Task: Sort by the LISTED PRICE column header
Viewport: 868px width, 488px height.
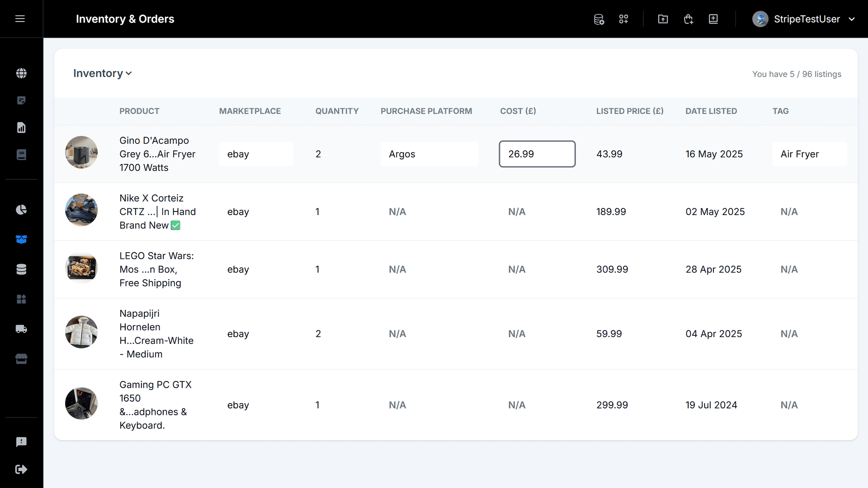Action: [x=630, y=111]
